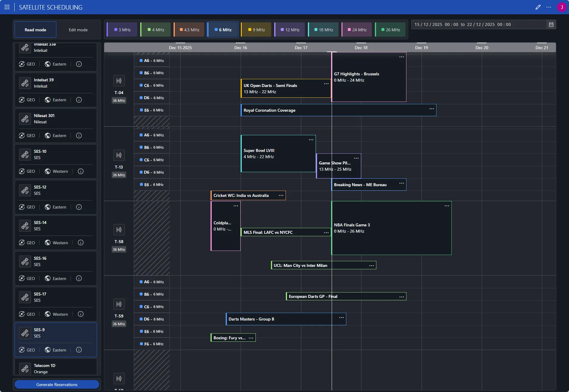Viewport: 569px width, 392px height.
Task: Open options for G7 Highlights - Brussels
Action: point(401,57)
